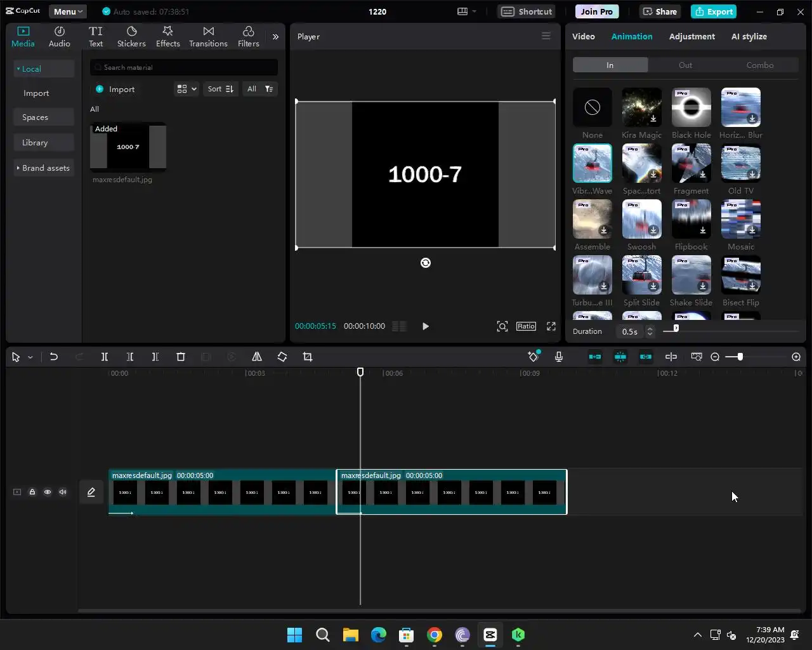Open the Windows Start menu
This screenshot has height=650, width=812.
pos(294,635)
